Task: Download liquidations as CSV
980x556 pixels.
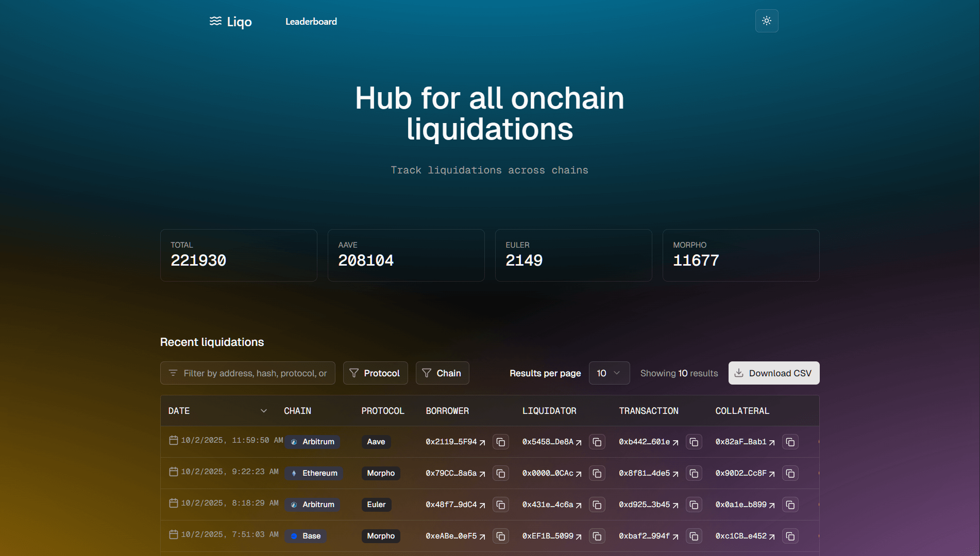Action: point(773,373)
